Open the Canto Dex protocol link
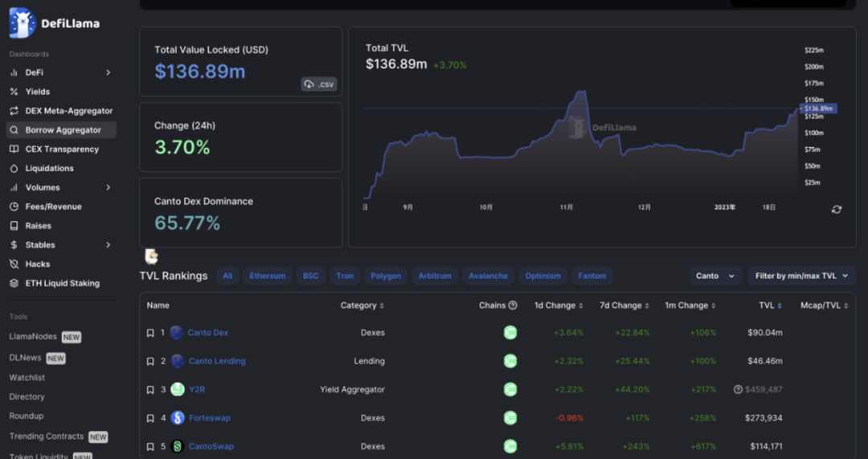The width and height of the screenshot is (868, 459). (207, 333)
